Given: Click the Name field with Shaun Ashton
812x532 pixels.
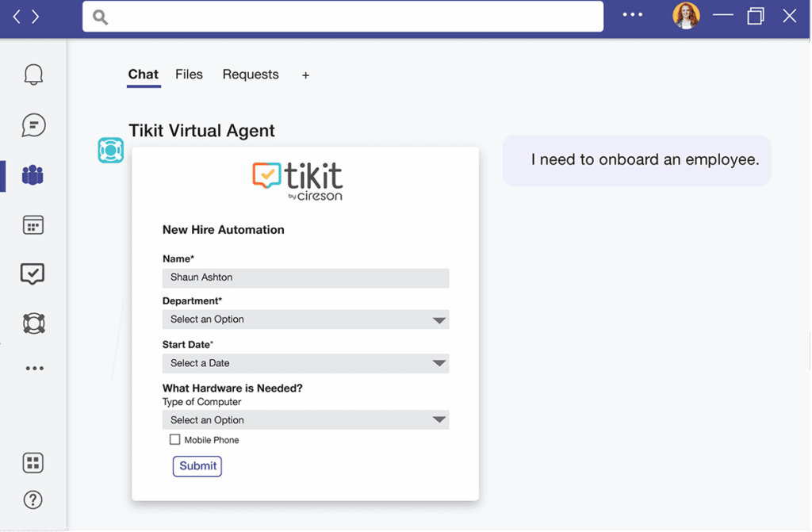Looking at the screenshot, I should click(x=305, y=277).
